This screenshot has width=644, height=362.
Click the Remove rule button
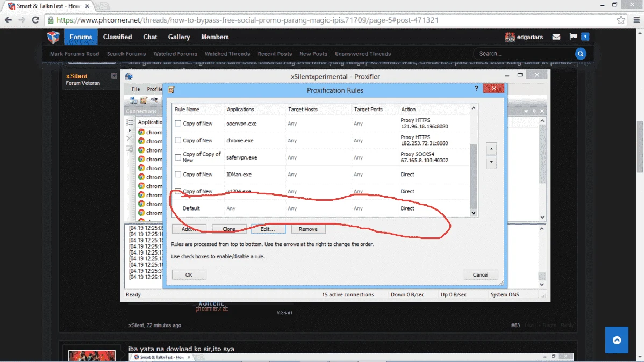307,229
